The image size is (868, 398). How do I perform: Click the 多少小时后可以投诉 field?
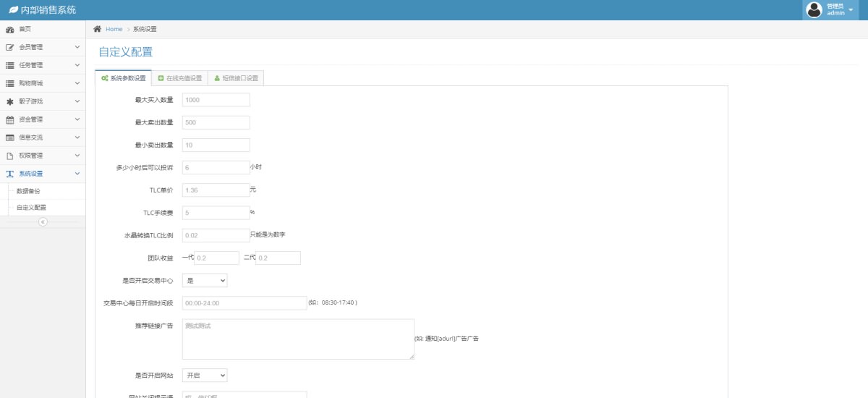(x=216, y=167)
